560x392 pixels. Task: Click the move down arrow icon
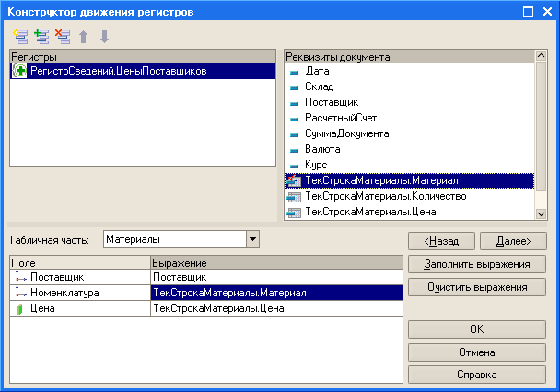104,37
